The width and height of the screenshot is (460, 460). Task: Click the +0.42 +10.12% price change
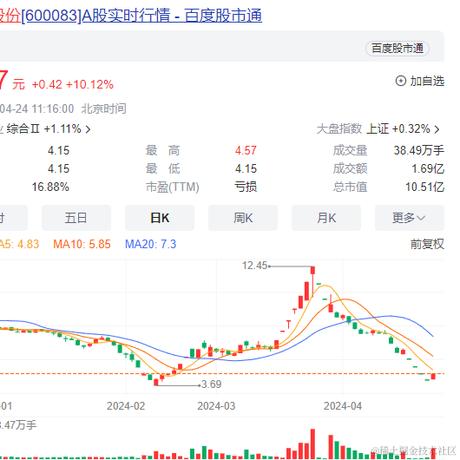click(73, 85)
